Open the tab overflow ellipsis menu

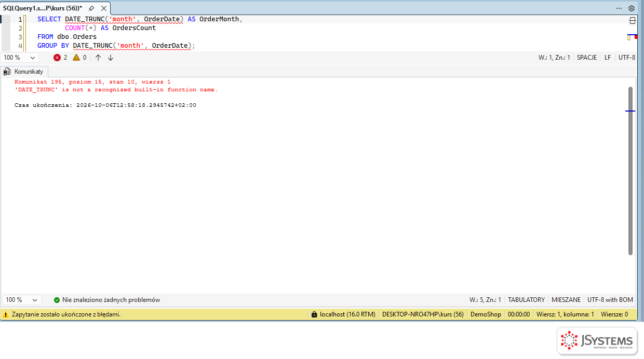click(x=619, y=8)
